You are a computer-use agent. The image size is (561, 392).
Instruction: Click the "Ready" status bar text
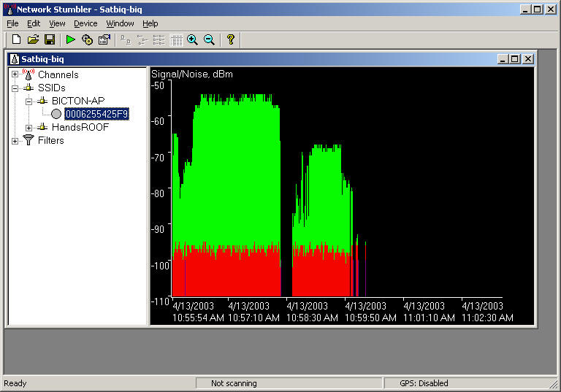[x=15, y=383]
